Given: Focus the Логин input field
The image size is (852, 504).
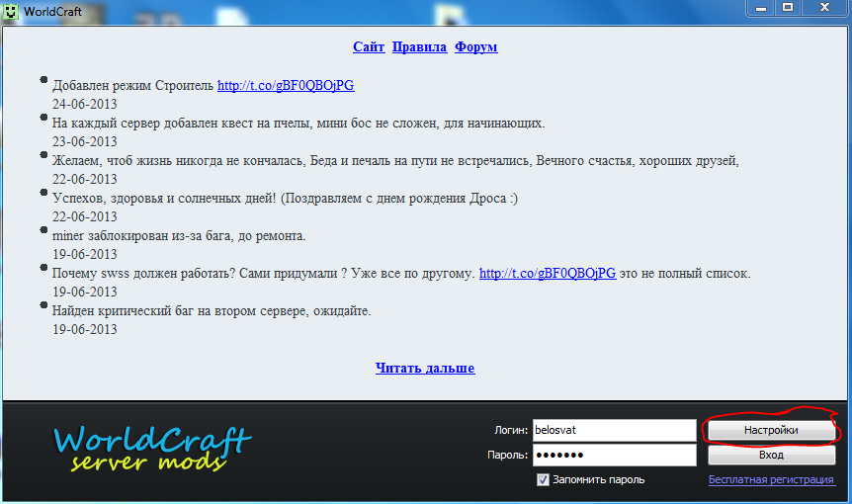Looking at the screenshot, I should point(615,430).
